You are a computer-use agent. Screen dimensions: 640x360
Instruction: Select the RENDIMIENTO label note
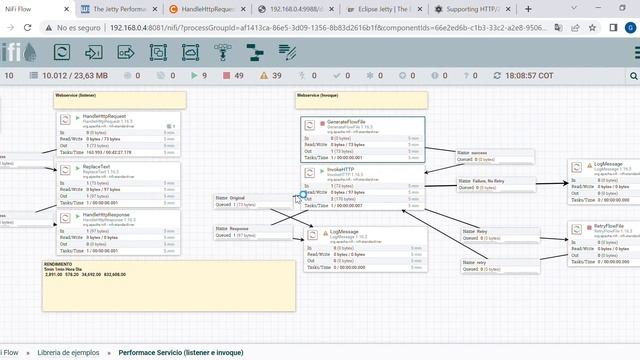pos(169,286)
